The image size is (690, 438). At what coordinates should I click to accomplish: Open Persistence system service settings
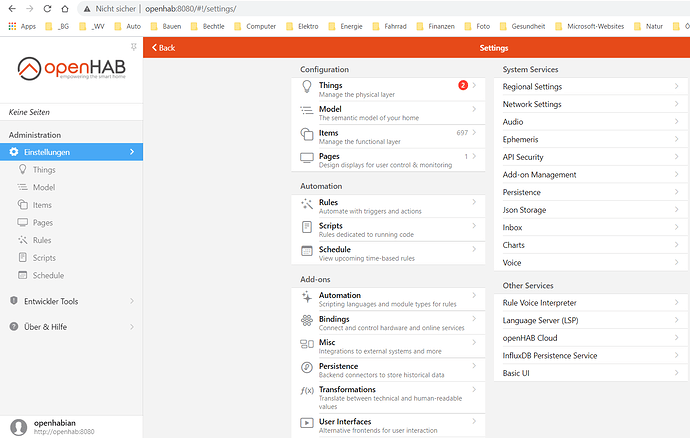pyautogui.click(x=591, y=192)
